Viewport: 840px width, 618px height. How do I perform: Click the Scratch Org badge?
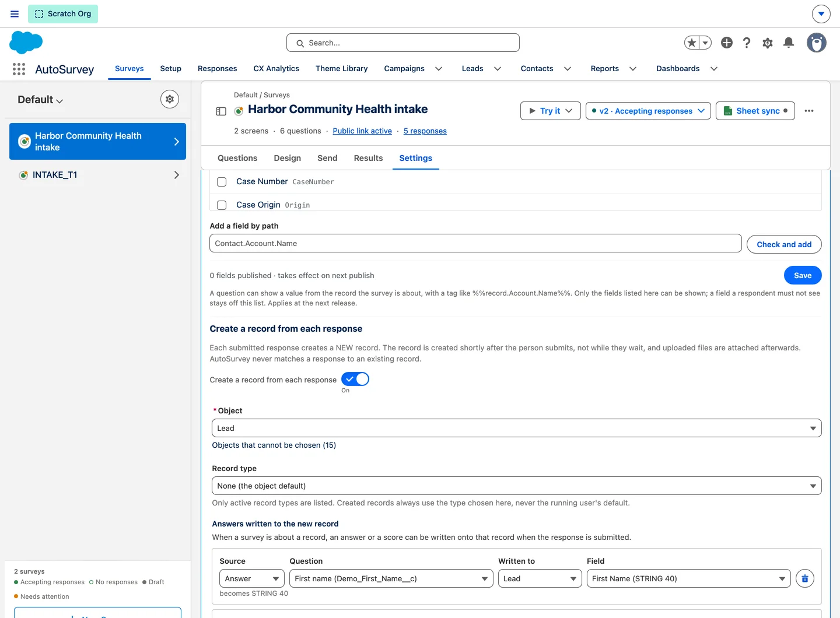pos(63,14)
